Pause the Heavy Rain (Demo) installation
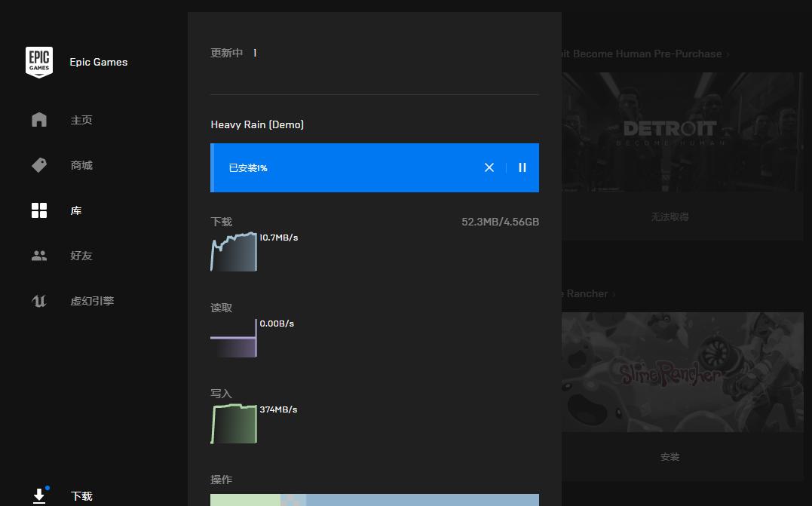The image size is (812, 506). click(x=522, y=167)
